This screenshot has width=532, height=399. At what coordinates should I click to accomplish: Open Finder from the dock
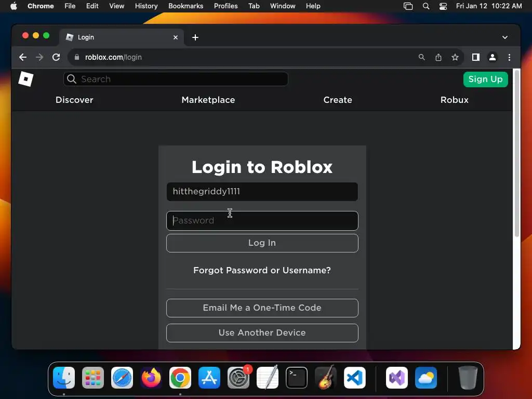point(64,378)
